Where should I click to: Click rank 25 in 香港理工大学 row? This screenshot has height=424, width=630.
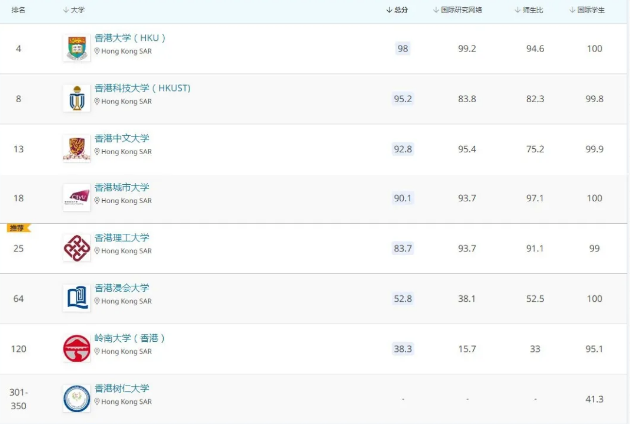coord(18,248)
